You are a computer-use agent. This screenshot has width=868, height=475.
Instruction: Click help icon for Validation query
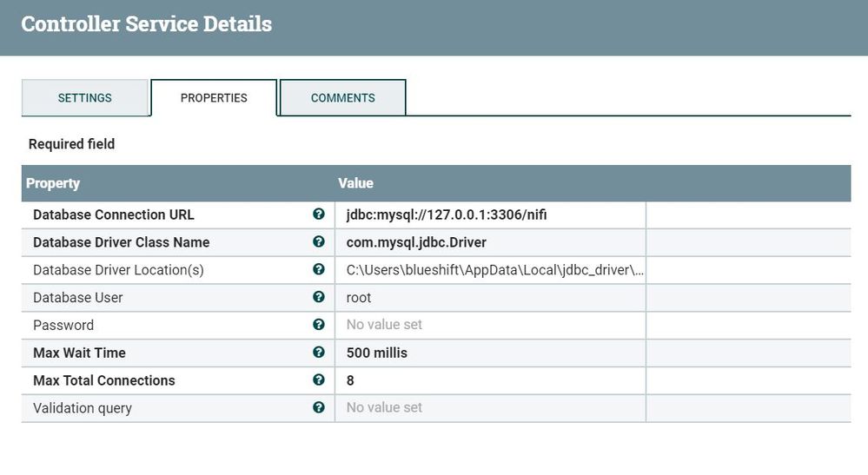(318, 407)
